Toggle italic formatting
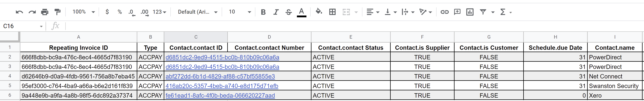 (x=276, y=12)
